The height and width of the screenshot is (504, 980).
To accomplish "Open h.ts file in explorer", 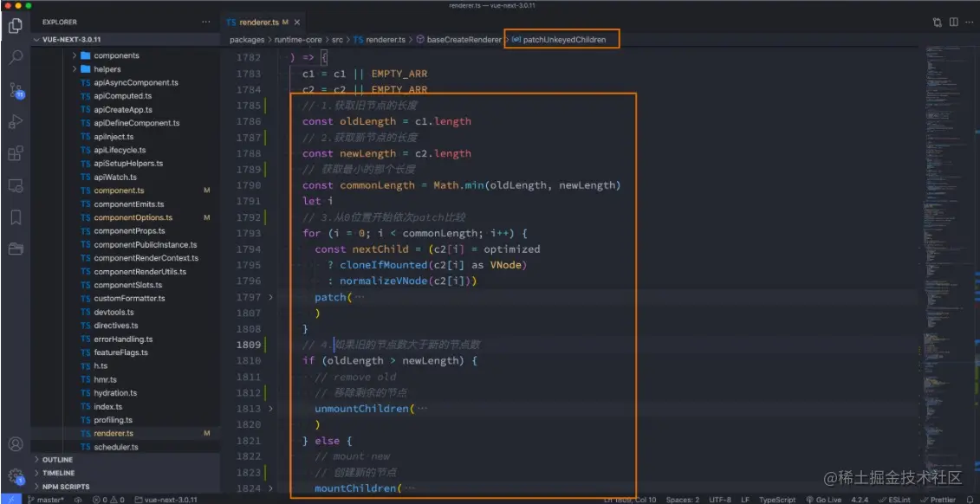I will 101,366.
